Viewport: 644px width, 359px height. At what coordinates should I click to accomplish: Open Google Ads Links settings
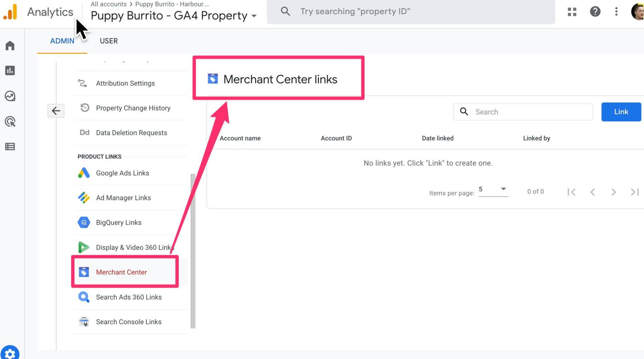pyautogui.click(x=122, y=173)
